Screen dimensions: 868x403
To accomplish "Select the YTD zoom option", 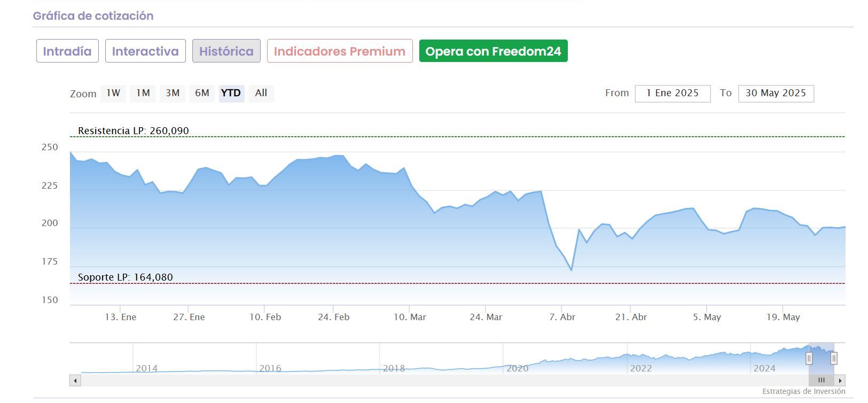I will click(x=231, y=93).
